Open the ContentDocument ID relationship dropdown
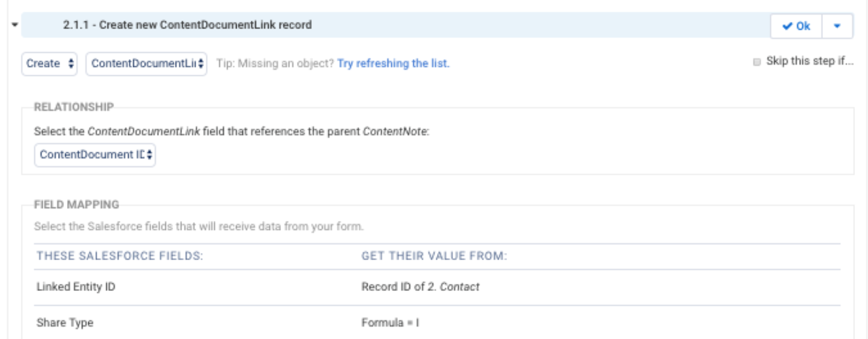Viewport: 868px width, 339px height. pyautogui.click(x=95, y=155)
